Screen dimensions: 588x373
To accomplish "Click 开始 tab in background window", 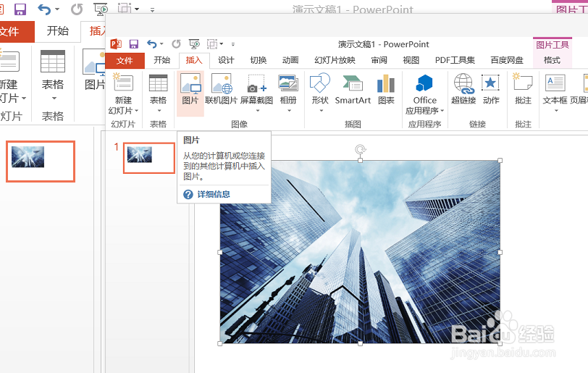I will point(58,30).
